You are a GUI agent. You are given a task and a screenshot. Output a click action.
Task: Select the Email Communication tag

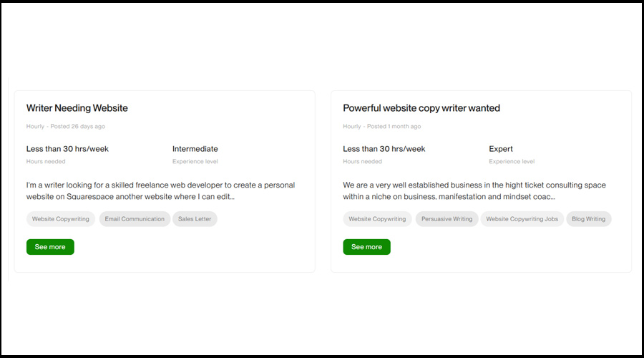(x=135, y=219)
